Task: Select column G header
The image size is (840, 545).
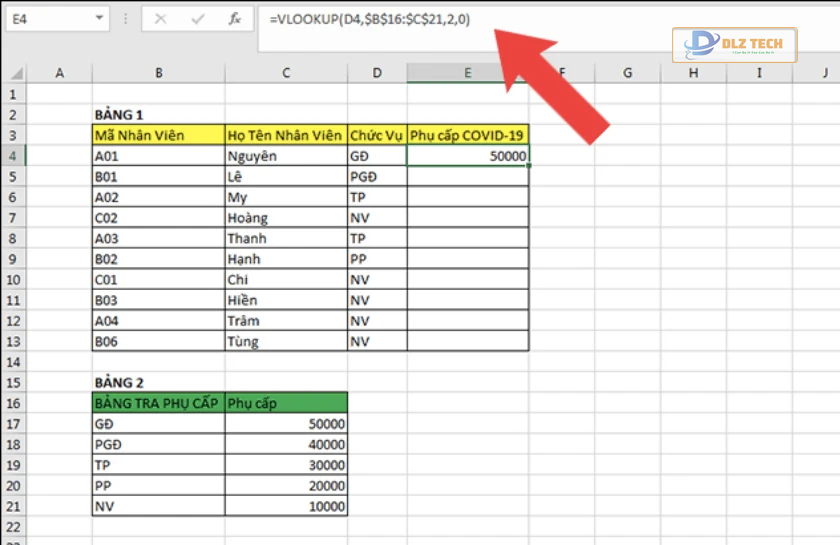Action: tap(627, 73)
